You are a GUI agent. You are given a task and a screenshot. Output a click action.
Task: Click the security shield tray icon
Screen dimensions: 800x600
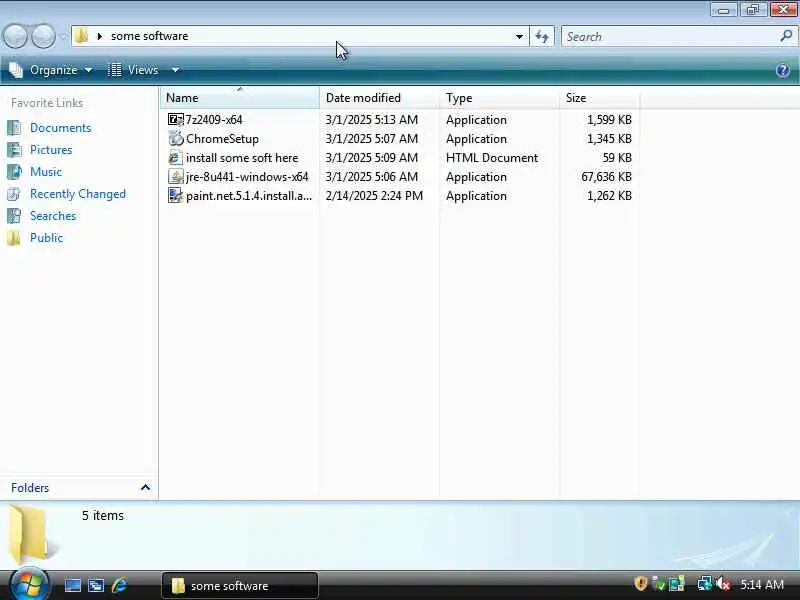click(x=641, y=584)
